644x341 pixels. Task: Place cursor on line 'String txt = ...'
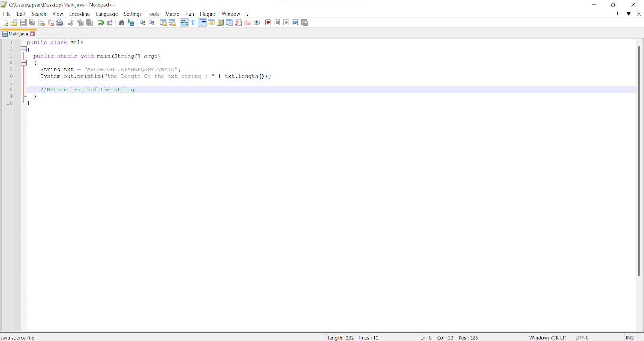coord(111,69)
